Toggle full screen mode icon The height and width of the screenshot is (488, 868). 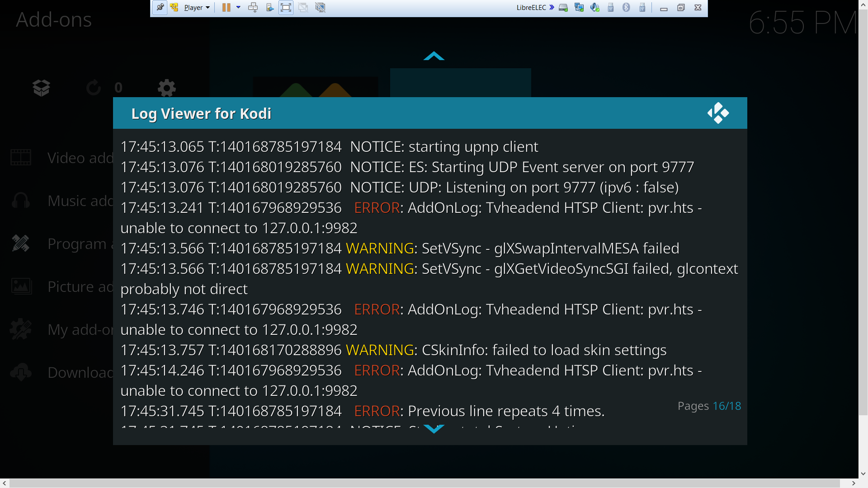286,7
